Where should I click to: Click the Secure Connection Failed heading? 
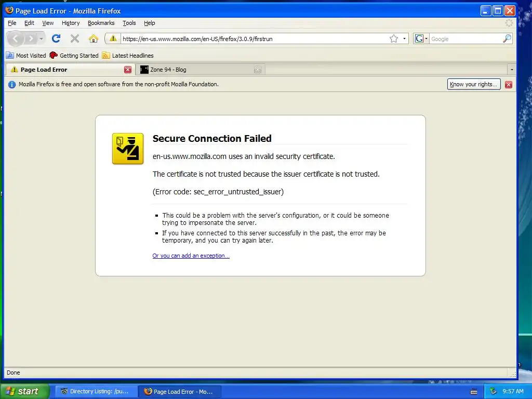[x=212, y=138]
